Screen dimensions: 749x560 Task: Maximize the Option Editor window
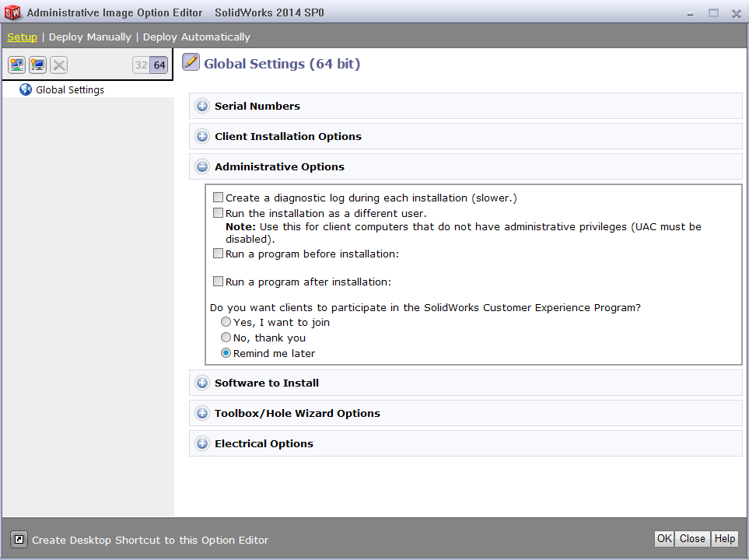713,13
